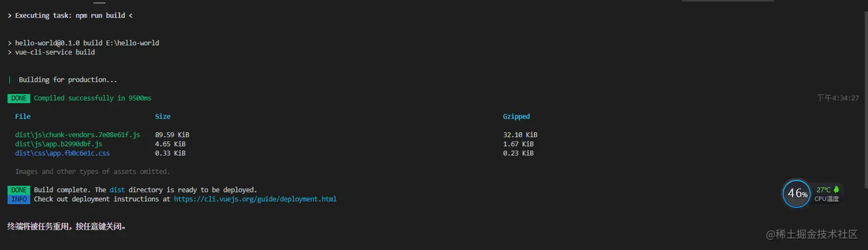The height and width of the screenshot is (250, 868).
Task: Click the 27℃ temperature reading
Action: [823, 189]
